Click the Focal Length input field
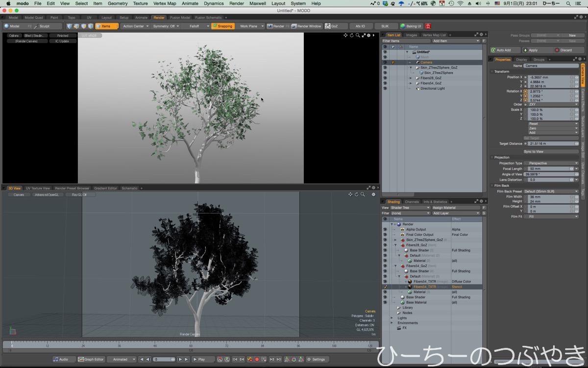This screenshot has width=588, height=368. click(x=546, y=169)
